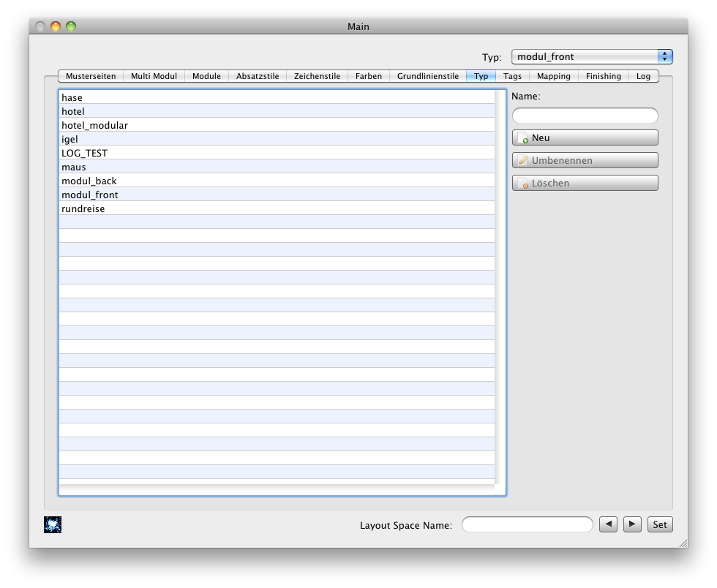Click the Name text field
Image resolution: width=717 pixels, height=588 pixels.
click(x=585, y=116)
